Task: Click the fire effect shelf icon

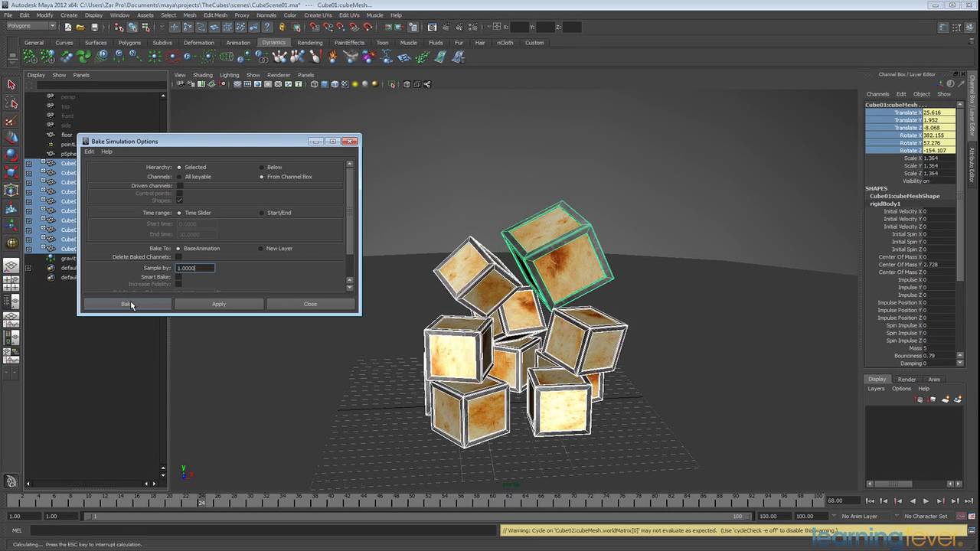Action: pos(333,57)
